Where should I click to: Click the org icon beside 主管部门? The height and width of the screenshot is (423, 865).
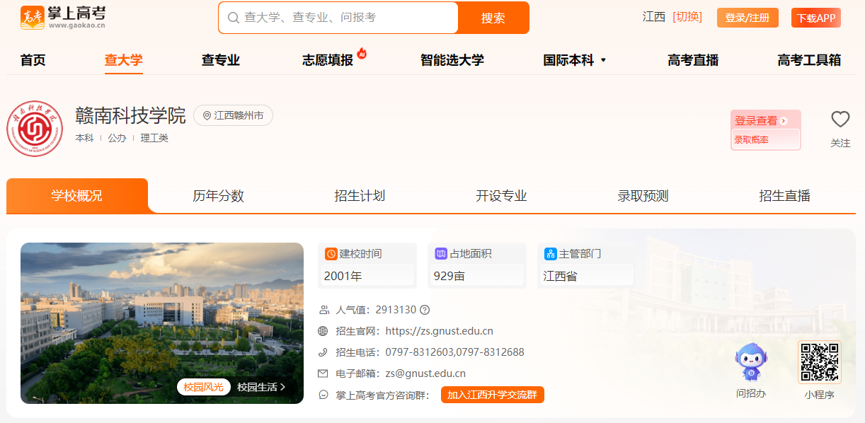pyautogui.click(x=551, y=254)
